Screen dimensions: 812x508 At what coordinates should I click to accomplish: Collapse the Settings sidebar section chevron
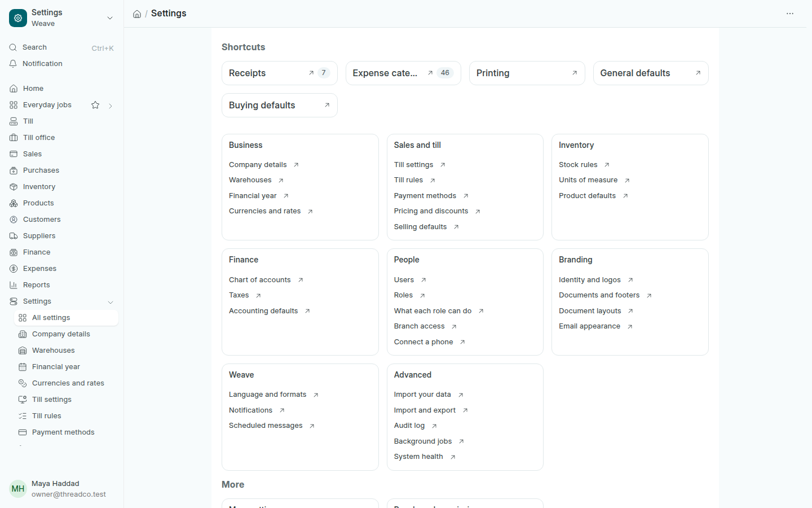(x=111, y=302)
